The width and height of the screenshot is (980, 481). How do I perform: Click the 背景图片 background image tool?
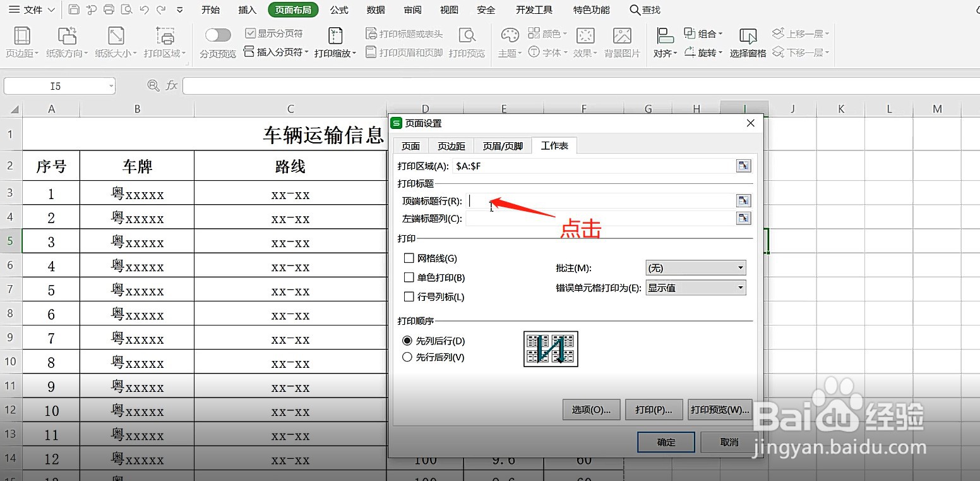pyautogui.click(x=622, y=42)
